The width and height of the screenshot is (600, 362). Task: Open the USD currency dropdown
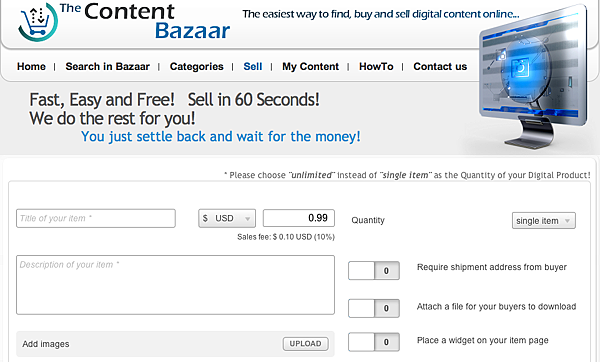227,219
